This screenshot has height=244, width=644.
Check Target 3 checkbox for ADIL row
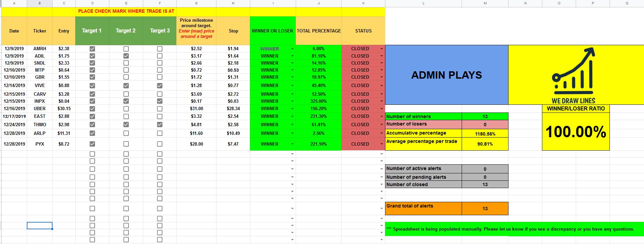coord(160,56)
